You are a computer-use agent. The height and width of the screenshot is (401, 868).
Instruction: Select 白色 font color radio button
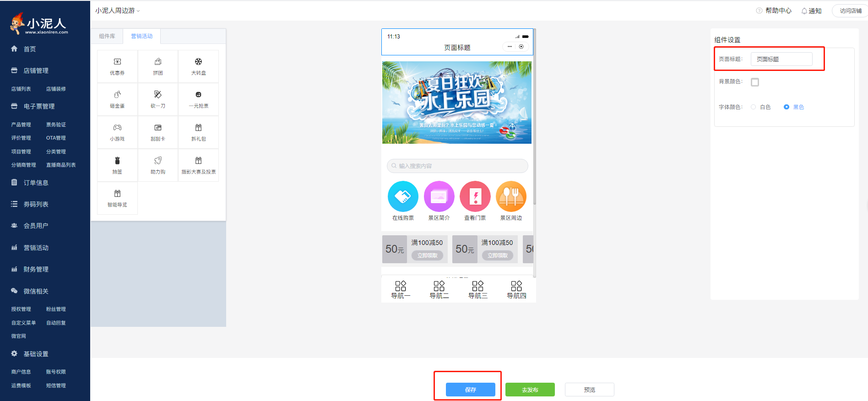coord(753,107)
